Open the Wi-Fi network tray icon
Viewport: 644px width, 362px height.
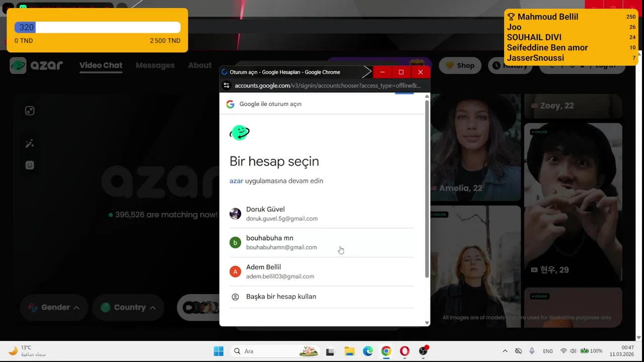(563, 351)
